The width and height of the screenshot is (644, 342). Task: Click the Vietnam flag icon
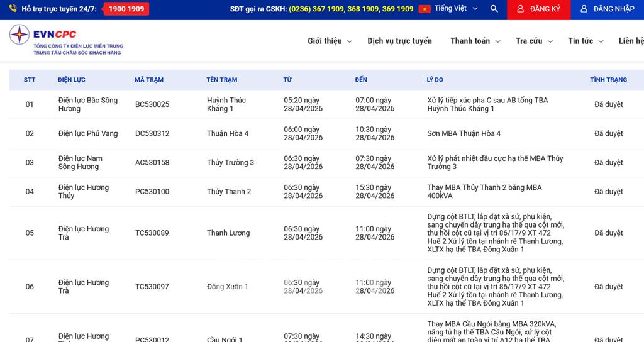click(x=425, y=9)
